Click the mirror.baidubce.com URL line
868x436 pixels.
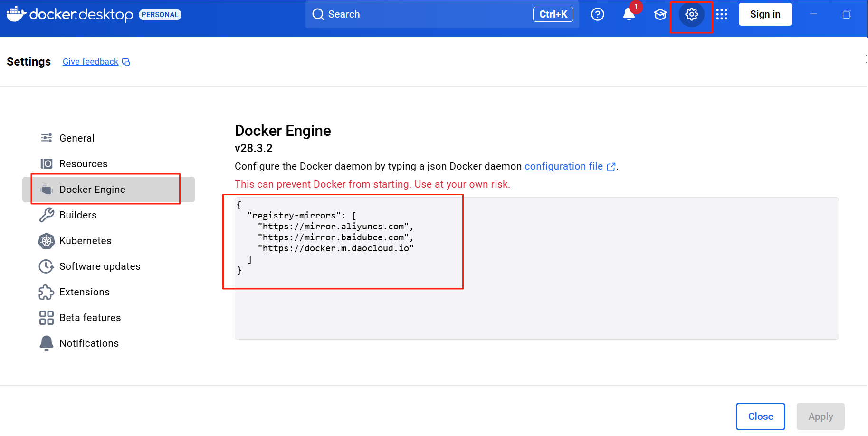[x=335, y=237]
